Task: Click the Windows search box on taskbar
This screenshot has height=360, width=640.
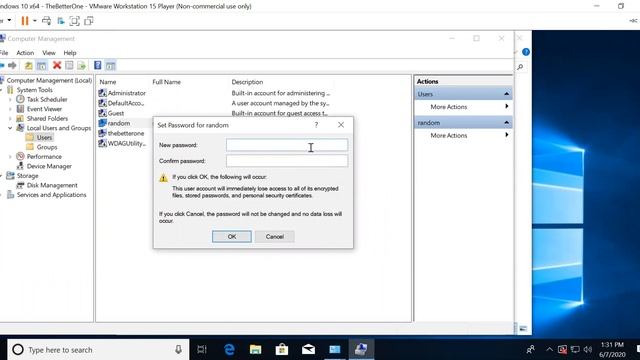Action: [x=98, y=350]
